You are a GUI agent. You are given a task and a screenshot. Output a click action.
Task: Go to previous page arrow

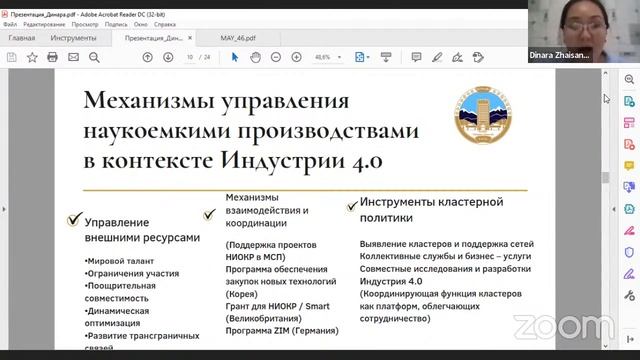pos(147,57)
